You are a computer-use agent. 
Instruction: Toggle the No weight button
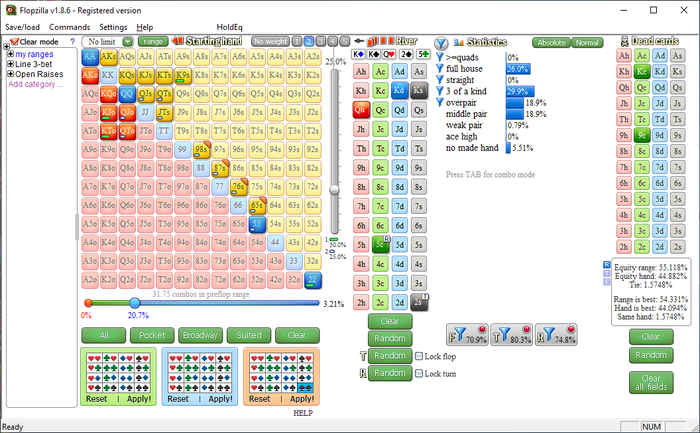[x=271, y=42]
